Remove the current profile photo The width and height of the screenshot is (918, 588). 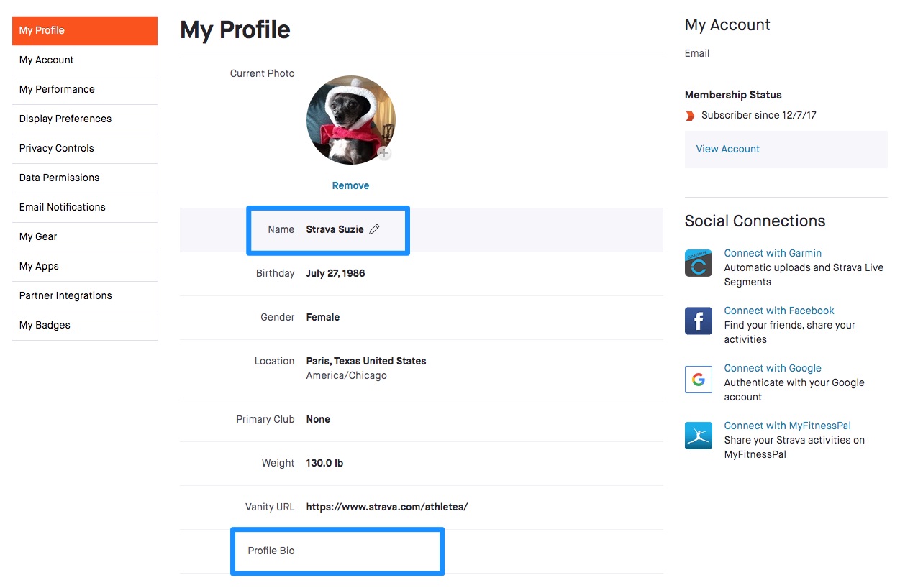[x=350, y=185]
